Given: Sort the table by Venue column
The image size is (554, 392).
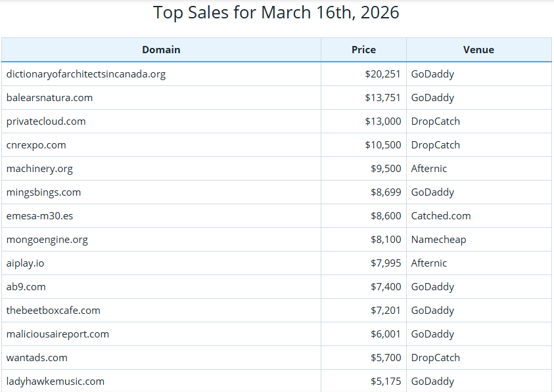Looking at the screenshot, I should [x=478, y=49].
